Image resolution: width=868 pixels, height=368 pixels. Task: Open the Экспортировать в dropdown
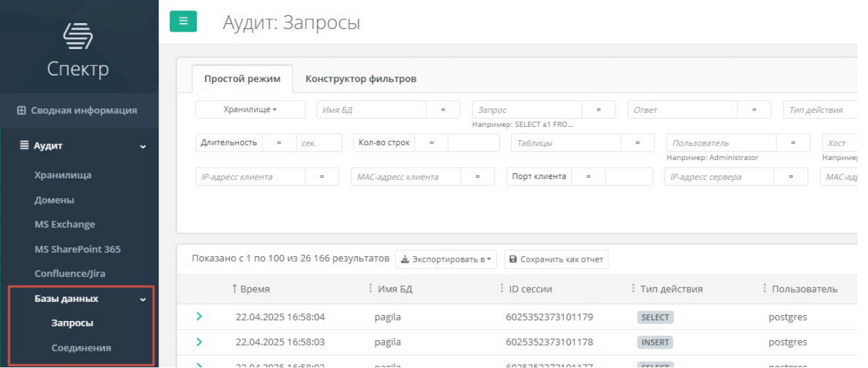(447, 260)
